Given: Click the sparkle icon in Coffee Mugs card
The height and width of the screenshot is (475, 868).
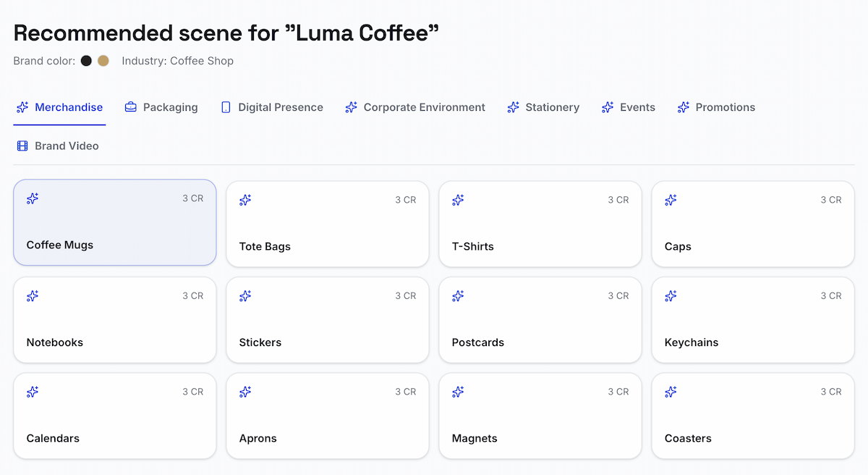Looking at the screenshot, I should tap(33, 198).
